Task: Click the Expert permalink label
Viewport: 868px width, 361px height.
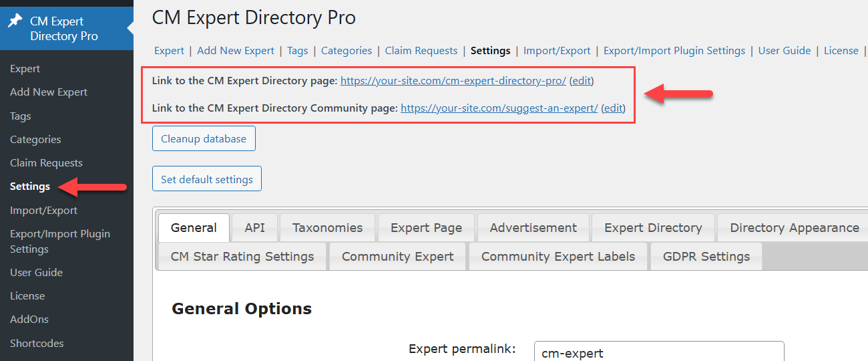Action: point(462,349)
